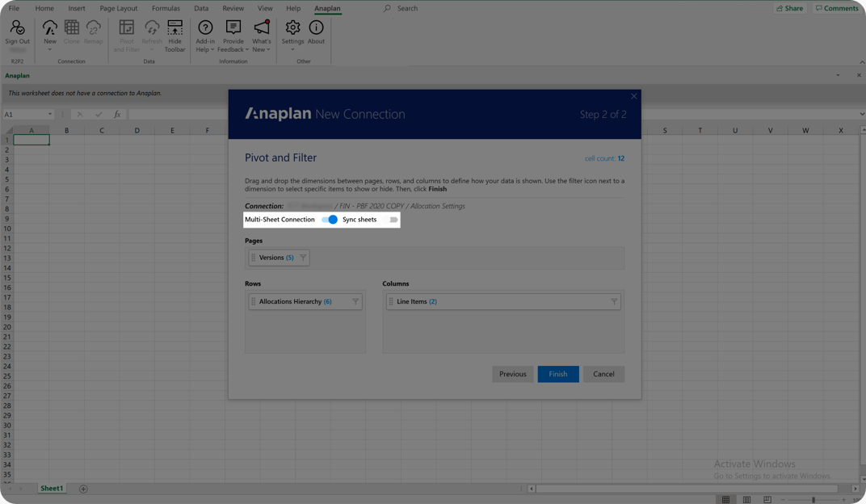Switch to Page Layout view icon

[x=746, y=499]
